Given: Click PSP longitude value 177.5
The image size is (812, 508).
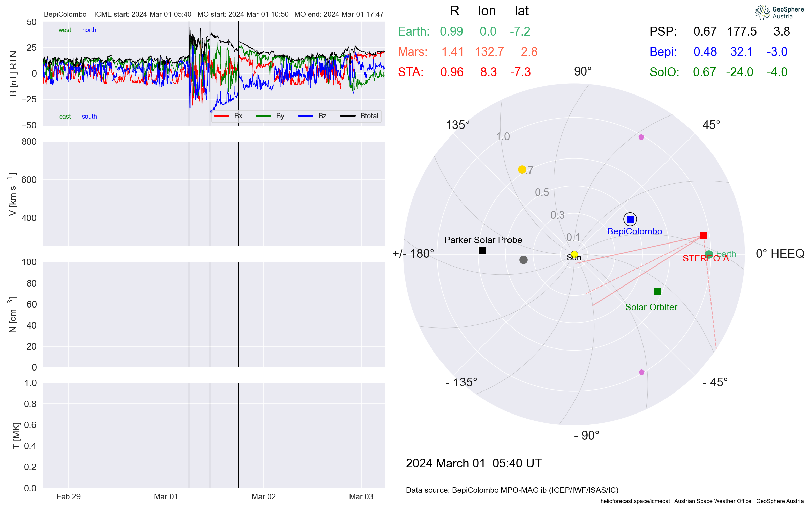Looking at the screenshot, I should (742, 31).
